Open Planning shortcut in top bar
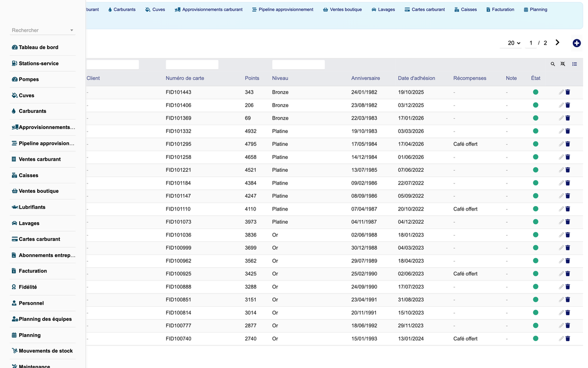Image resolution: width=588 pixels, height=368 pixels. click(536, 9)
